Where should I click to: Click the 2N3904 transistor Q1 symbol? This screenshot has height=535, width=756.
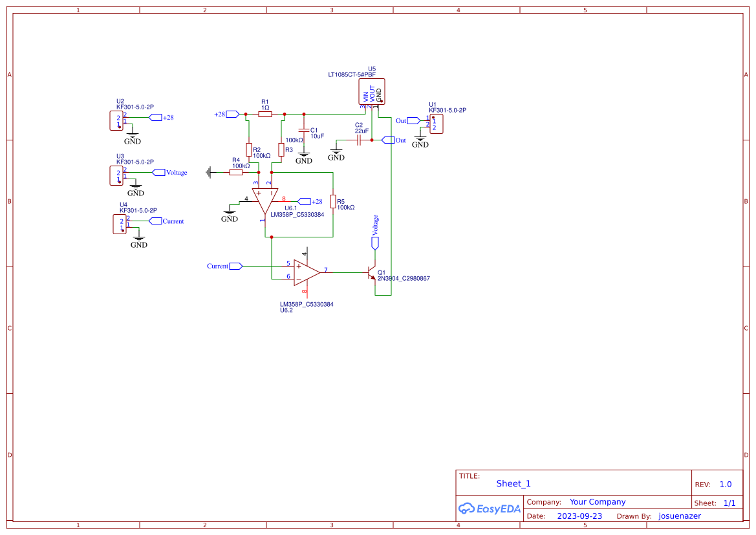(372, 273)
